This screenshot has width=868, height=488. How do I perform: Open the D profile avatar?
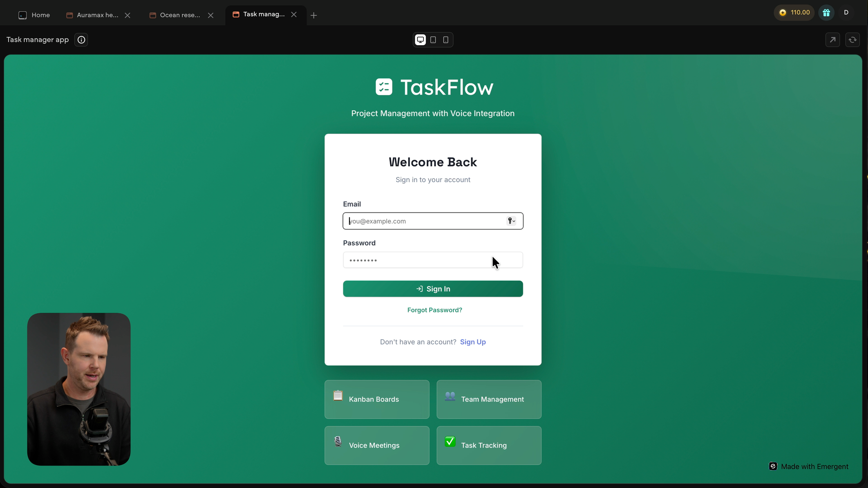tap(846, 13)
